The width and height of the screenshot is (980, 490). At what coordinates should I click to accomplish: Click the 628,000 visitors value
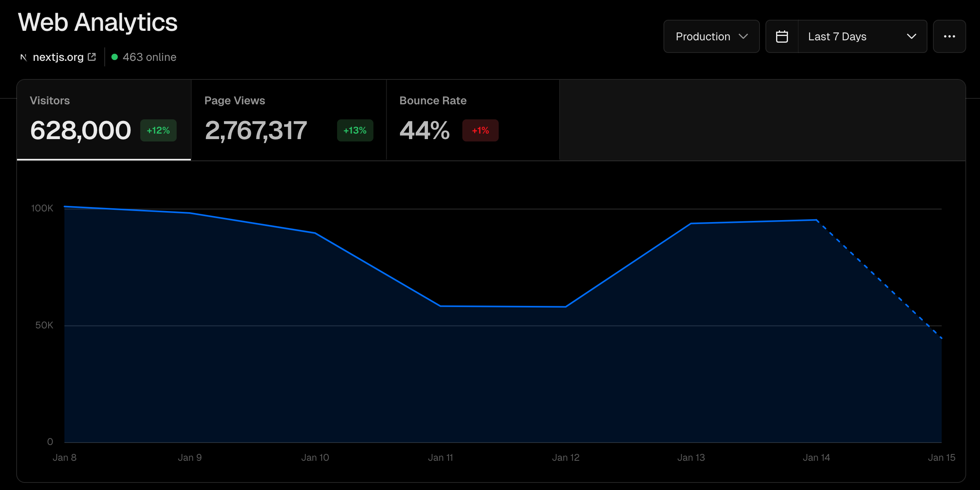81,130
